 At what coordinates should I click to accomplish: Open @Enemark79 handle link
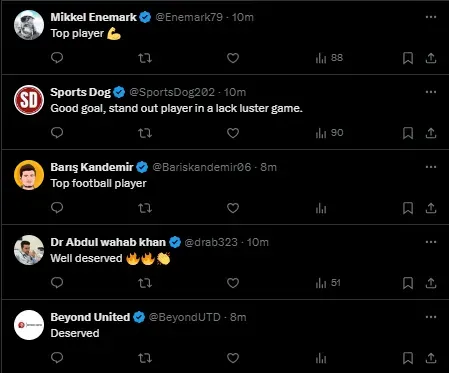[189, 17]
